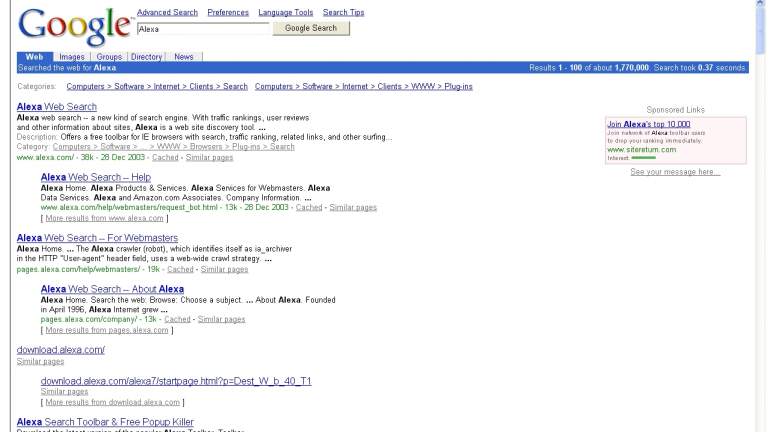Open Similar pages for pages.alexa.com/help/webmasters/

click(224, 270)
